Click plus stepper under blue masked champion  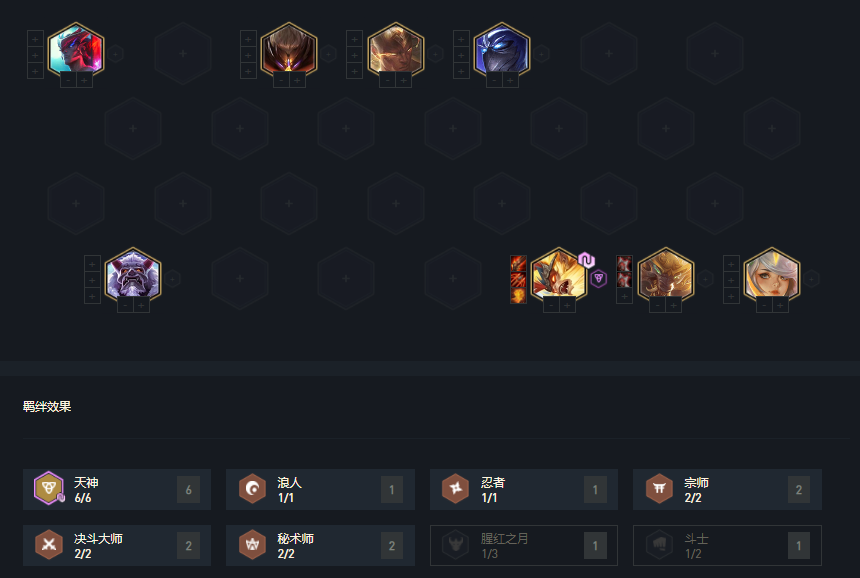pyautogui.click(x=510, y=81)
